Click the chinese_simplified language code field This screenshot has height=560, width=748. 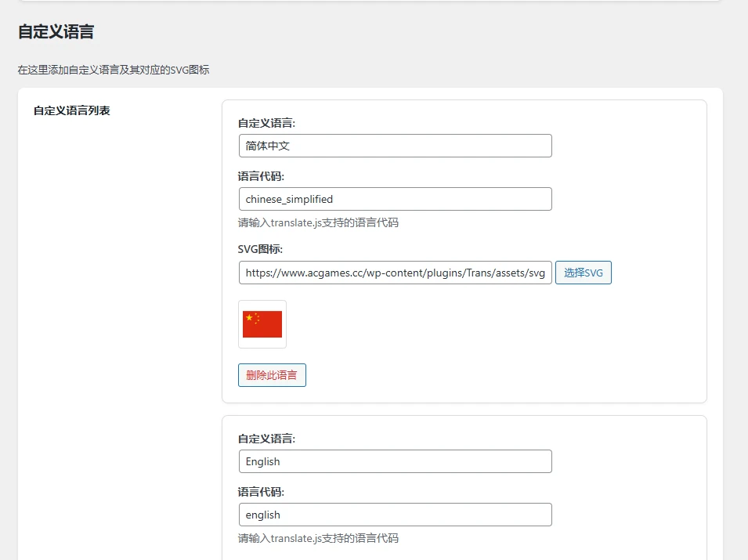click(x=395, y=199)
